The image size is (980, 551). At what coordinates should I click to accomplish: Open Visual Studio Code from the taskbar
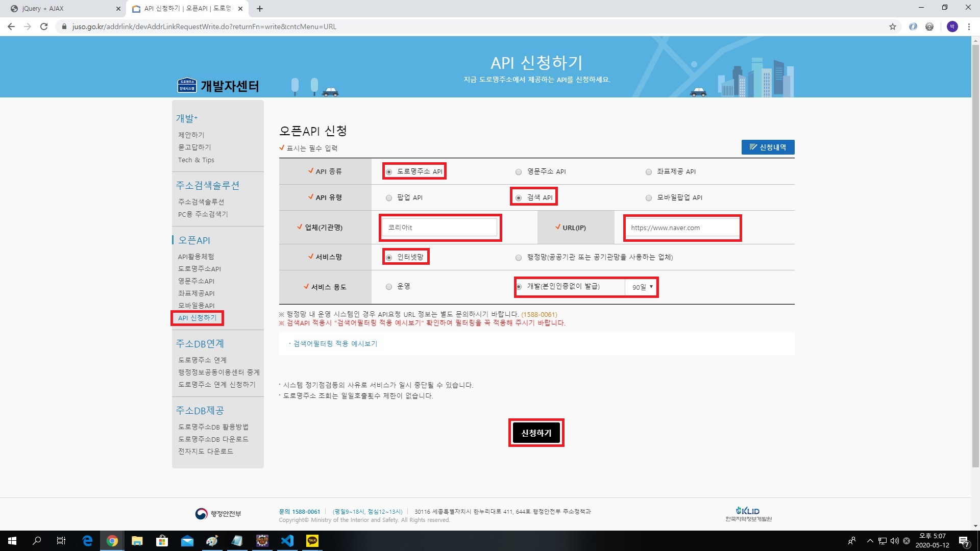click(x=287, y=541)
